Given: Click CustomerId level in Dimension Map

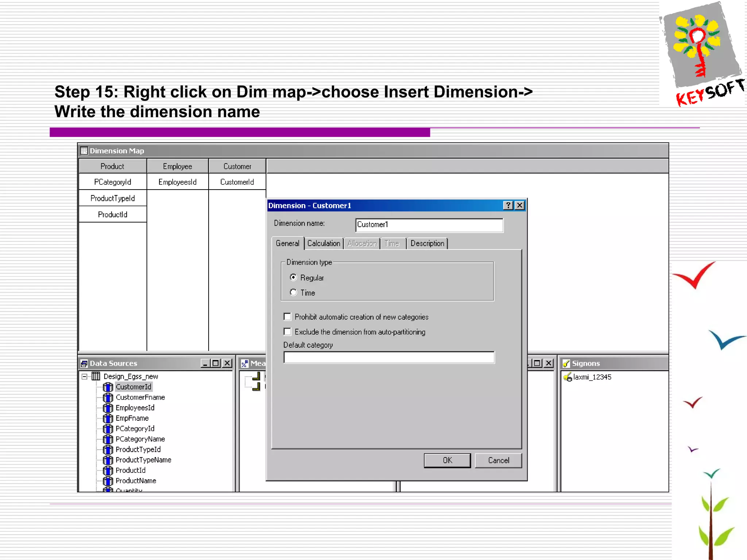Looking at the screenshot, I should 237,182.
